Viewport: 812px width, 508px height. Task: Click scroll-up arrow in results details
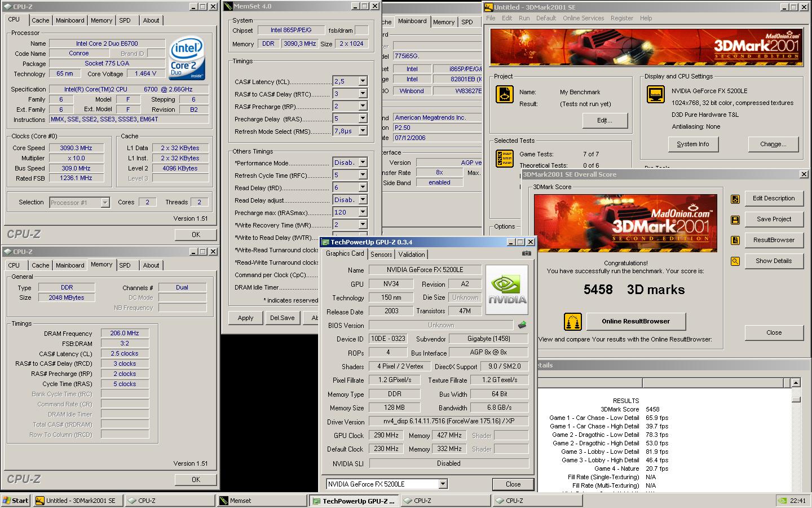(796, 383)
